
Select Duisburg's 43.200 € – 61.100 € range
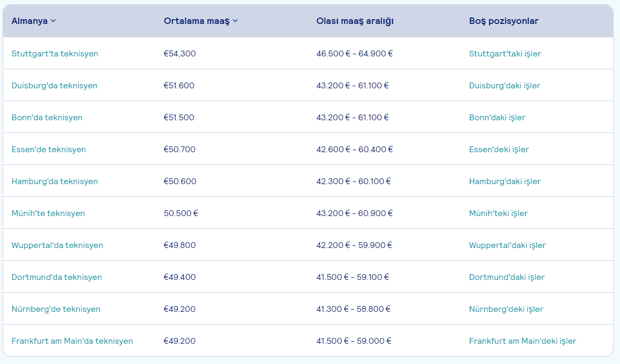click(353, 85)
